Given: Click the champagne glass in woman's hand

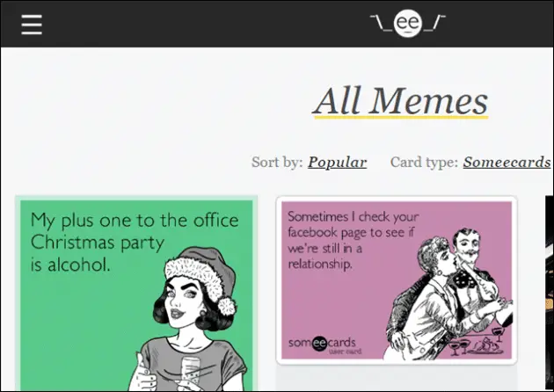Looking at the screenshot, I should (191, 374).
